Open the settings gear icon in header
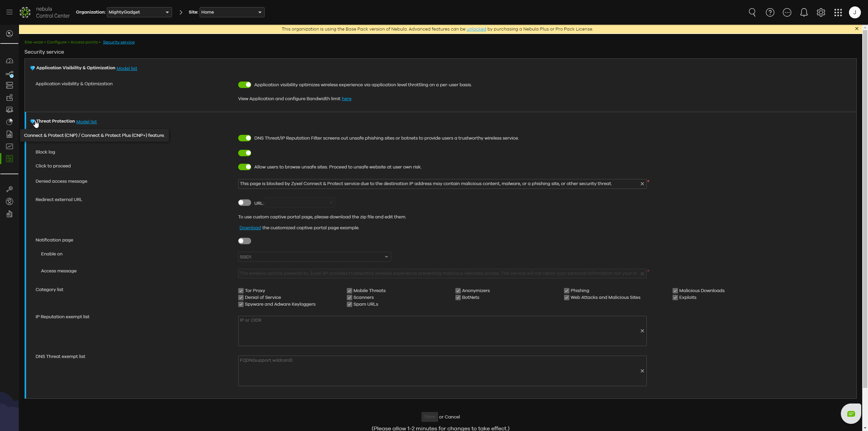 point(821,13)
